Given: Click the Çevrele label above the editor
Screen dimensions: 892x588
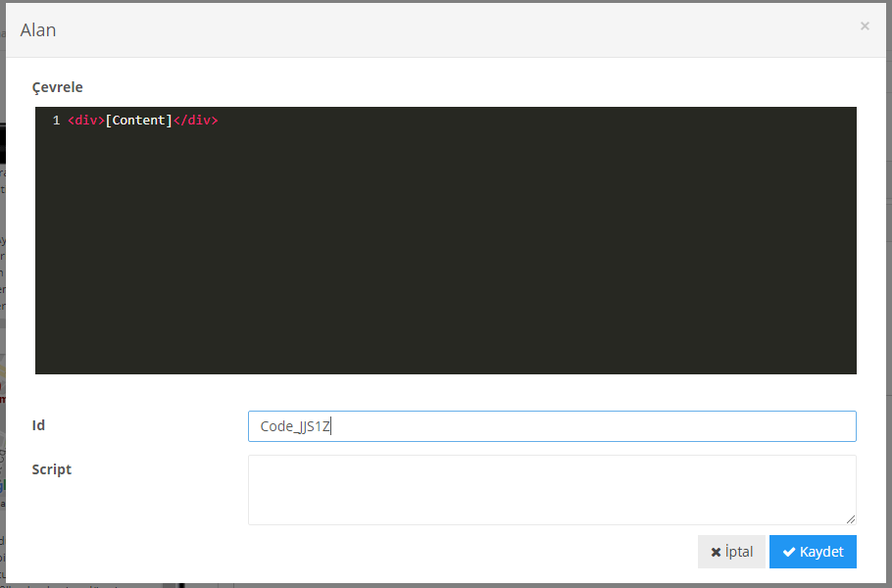Looking at the screenshot, I should tap(57, 87).
